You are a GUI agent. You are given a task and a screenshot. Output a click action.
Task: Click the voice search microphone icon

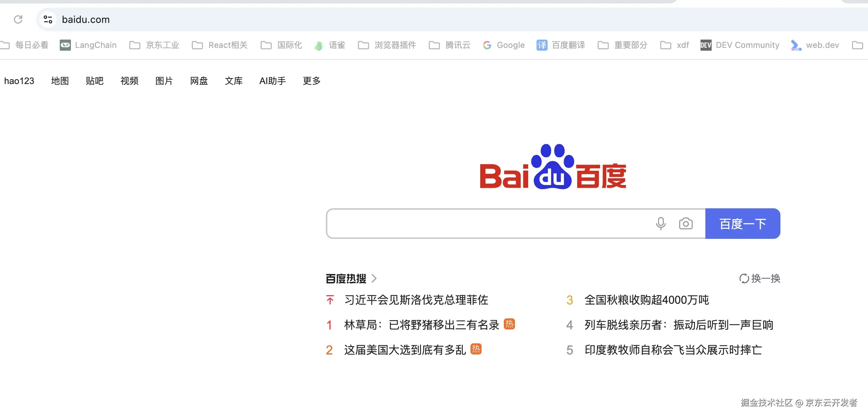click(661, 224)
